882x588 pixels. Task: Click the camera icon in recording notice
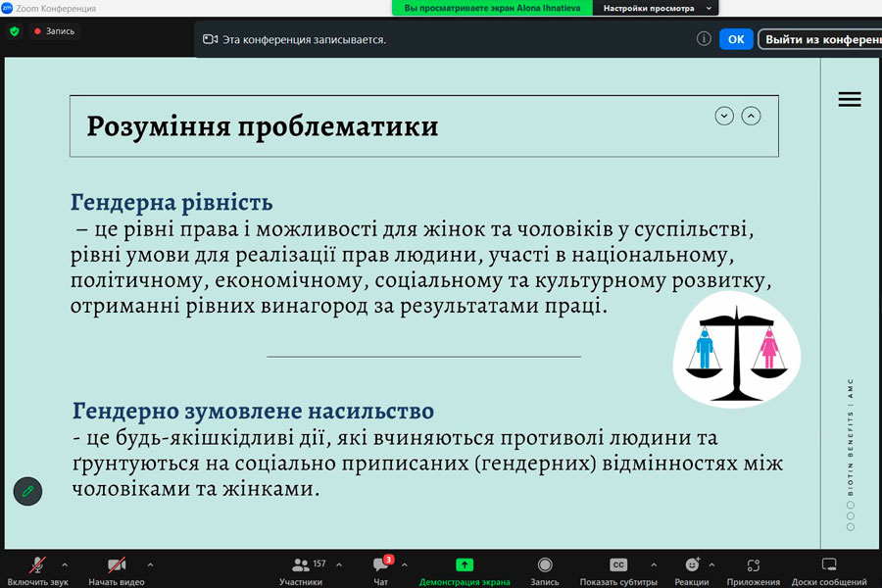[x=210, y=39]
